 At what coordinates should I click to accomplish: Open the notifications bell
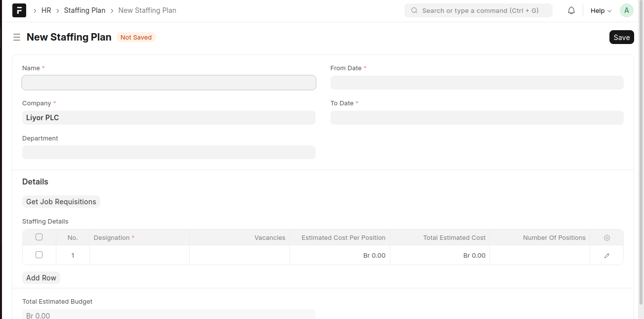(x=571, y=10)
